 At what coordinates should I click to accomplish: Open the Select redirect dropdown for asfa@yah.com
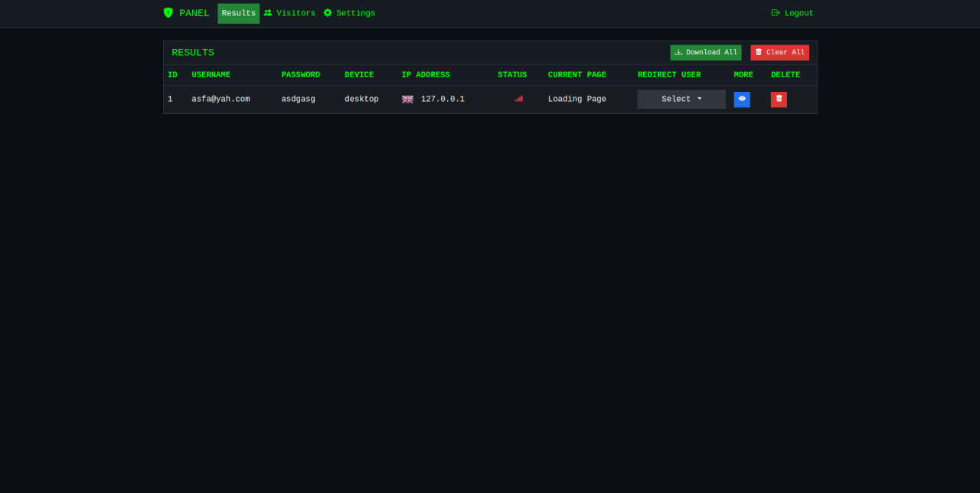coord(681,99)
